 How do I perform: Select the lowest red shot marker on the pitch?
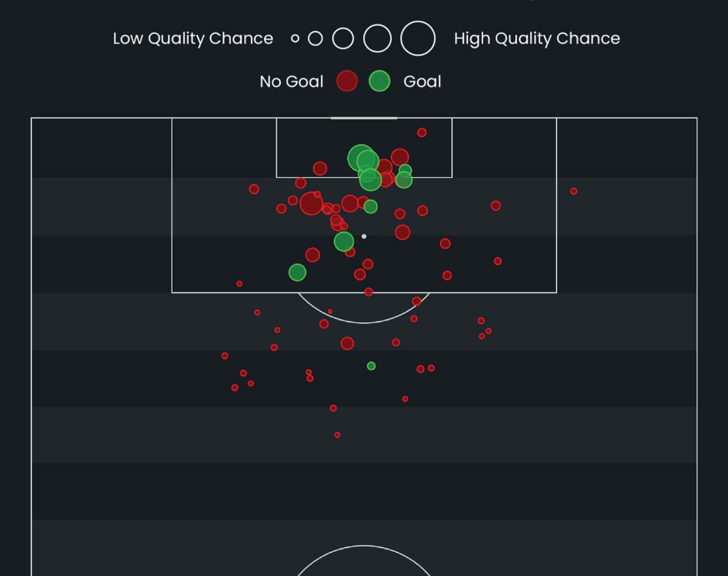pyautogui.click(x=338, y=435)
